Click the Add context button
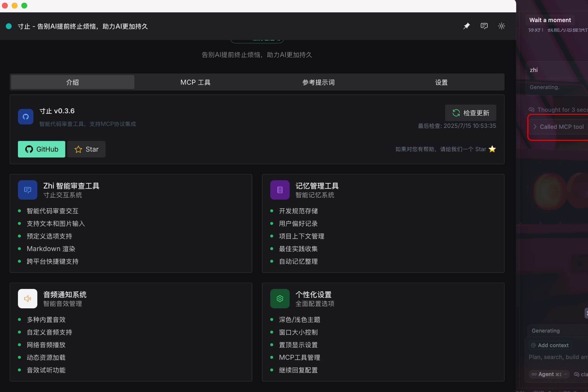Image resolution: width=588 pixels, height=392 pixels. pos(550,345)
